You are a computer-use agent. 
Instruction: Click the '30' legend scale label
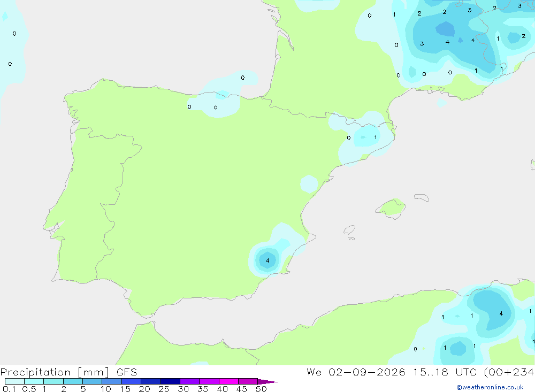click(x=183, y=389)
